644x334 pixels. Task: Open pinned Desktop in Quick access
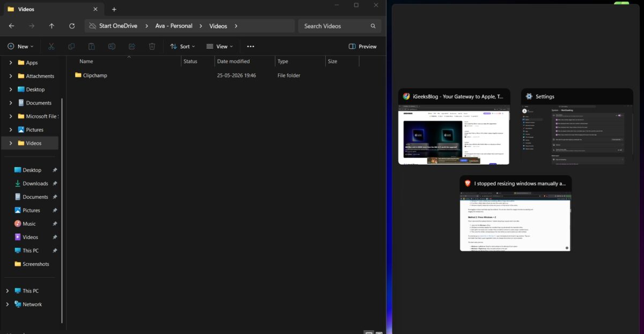[x=32, y=170]
